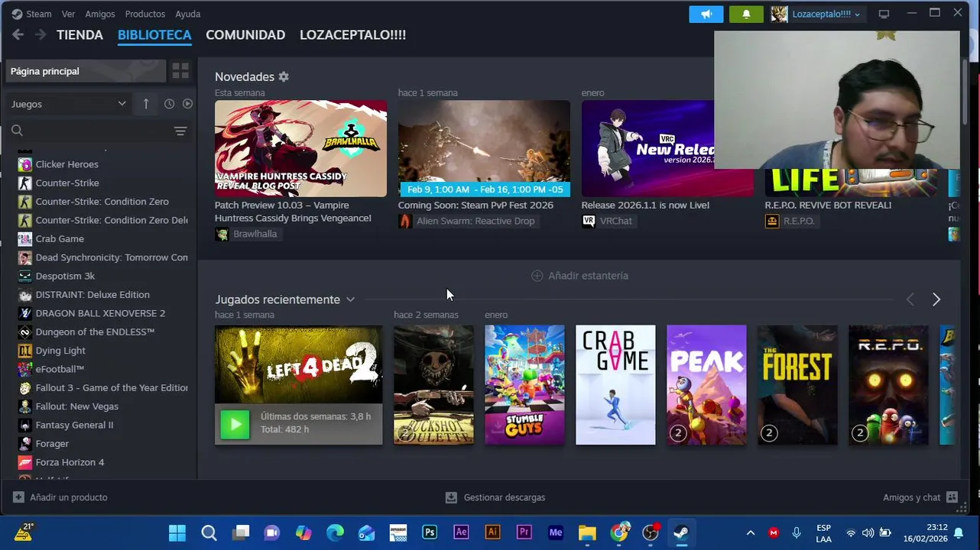Open Steam Big Picture monitor icon
980x550 pixels.
[x=884, y=14]
